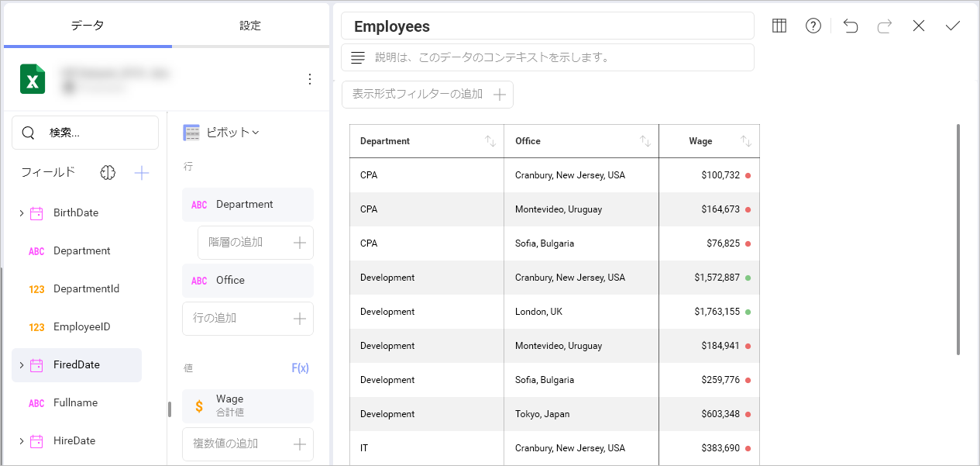This screenshot has height=466, width=980.
Task: Click the field list scrollbar handle
Action: point(170,409)
